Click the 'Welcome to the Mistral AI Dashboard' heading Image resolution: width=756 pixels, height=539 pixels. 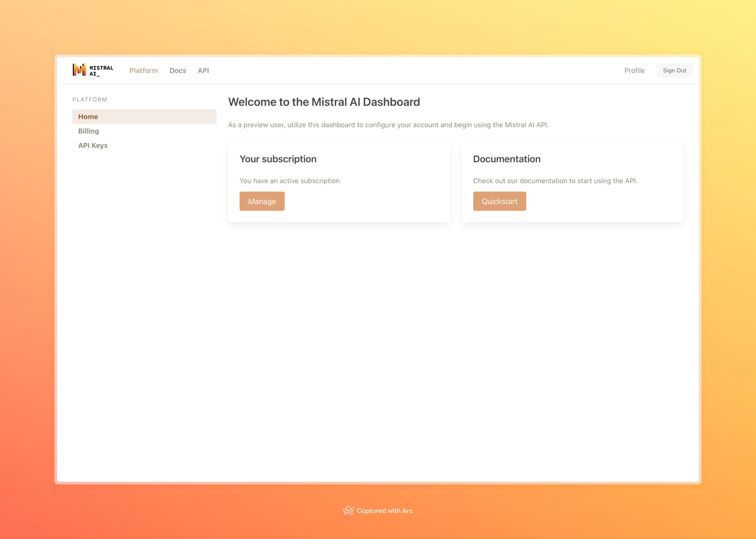pos(324,102)
